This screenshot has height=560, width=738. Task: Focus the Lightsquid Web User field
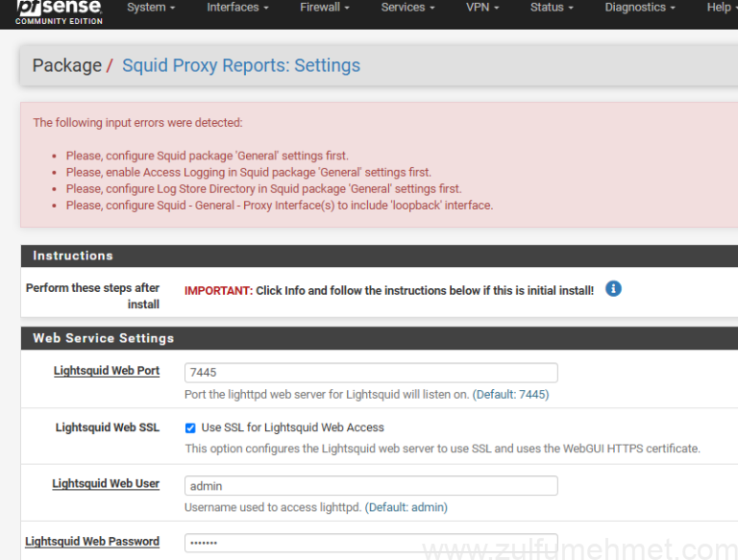pos(371,486)
